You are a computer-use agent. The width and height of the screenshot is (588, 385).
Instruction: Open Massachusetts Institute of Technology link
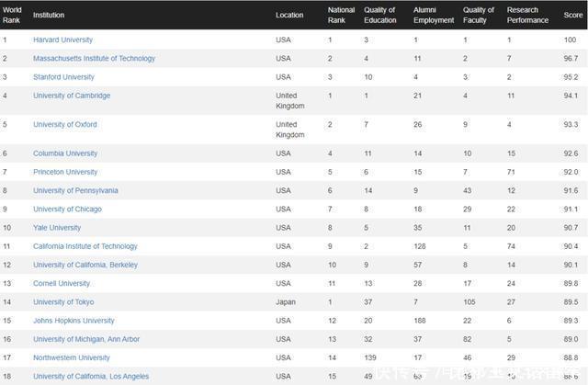94,59
